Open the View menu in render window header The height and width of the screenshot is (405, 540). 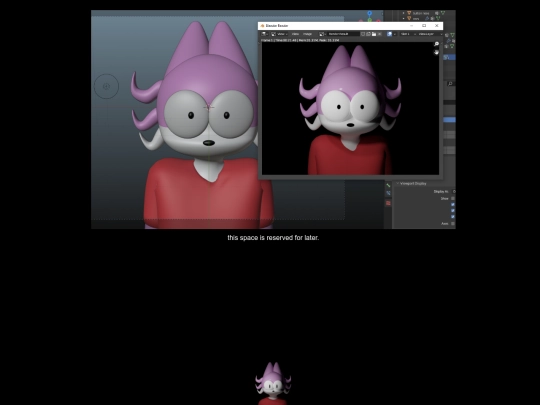(295, 34)
